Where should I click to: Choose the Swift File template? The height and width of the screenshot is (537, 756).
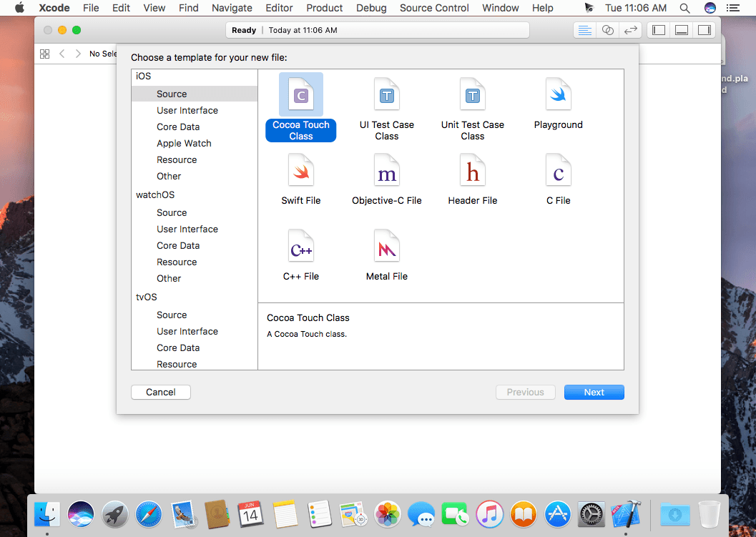[301, 179]
